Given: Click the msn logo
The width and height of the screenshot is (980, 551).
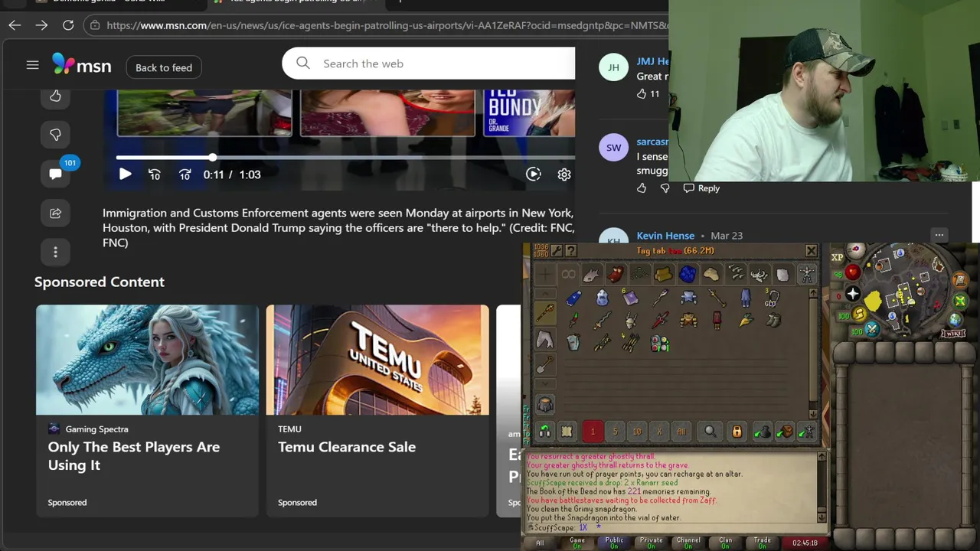Looking at the screenshot, I should point(82,64).
